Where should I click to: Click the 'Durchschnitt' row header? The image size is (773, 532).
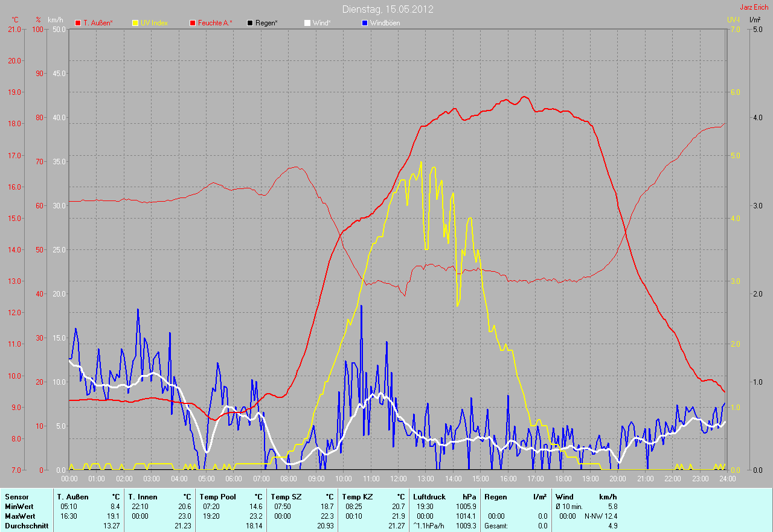click(x=26, y=526)
